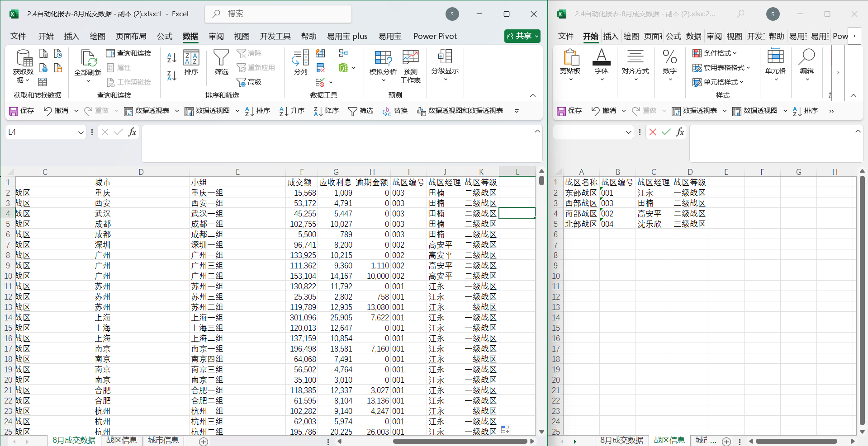868x446 pixels.
Task: Open 高级 advanced filter
Action: (249, 82)
